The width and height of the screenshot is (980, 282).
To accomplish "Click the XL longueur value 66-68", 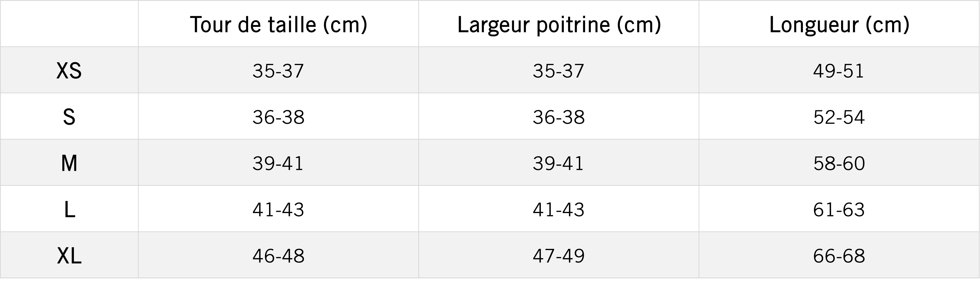I will coord(839,256).
